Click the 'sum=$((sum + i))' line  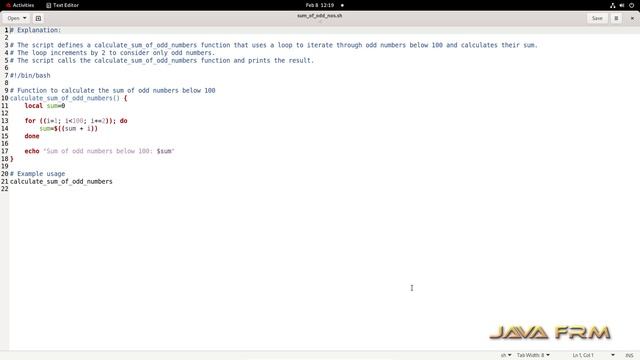[x=69, y=129]
